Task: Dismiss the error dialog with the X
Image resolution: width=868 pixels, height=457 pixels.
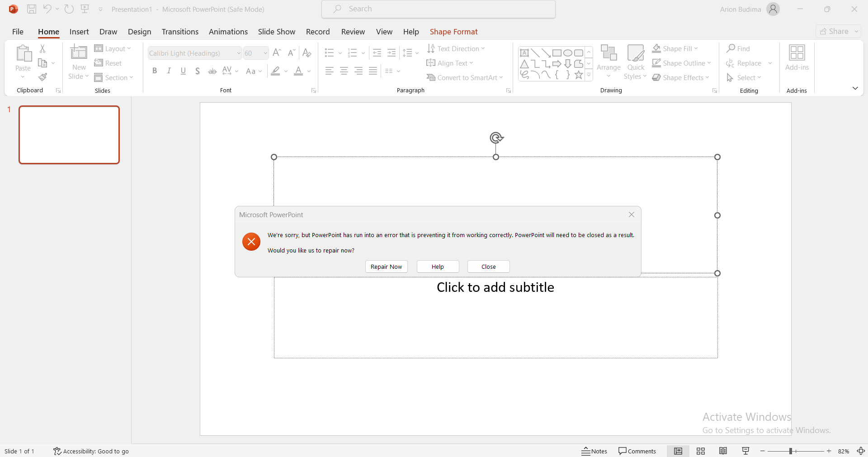Action: click(632, 214)
